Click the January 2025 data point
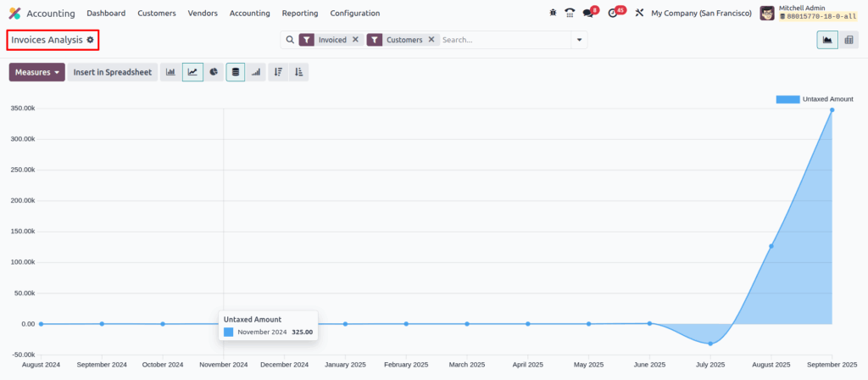The width and height of the screenshot is (868, 380). [x=346, y=323]
